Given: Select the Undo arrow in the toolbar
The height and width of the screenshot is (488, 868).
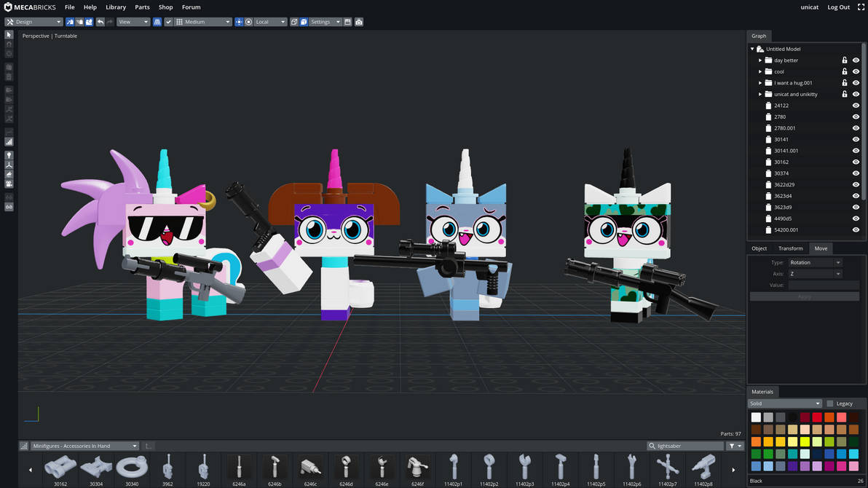Looking at the screenshot, I should (x=100, y=22).
